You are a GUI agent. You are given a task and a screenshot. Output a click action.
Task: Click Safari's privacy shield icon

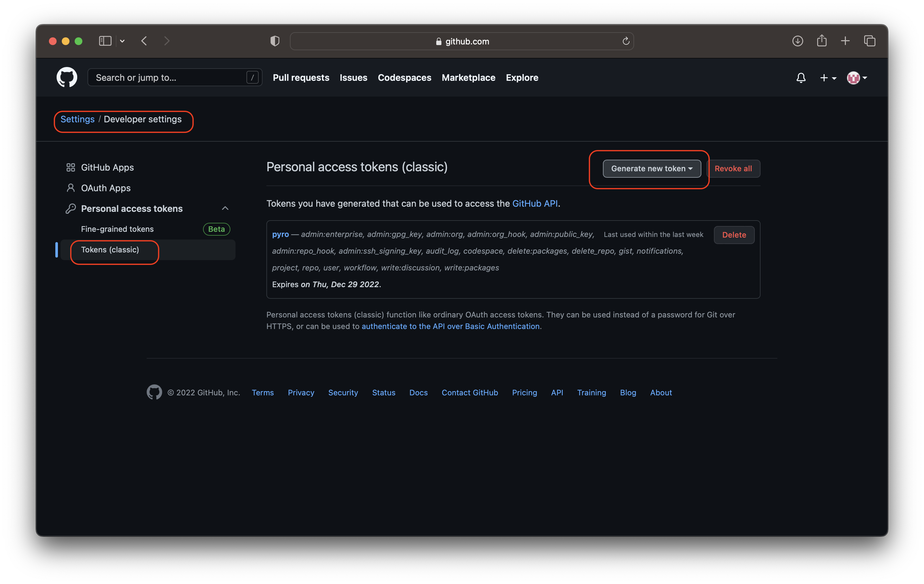(275, 41)
